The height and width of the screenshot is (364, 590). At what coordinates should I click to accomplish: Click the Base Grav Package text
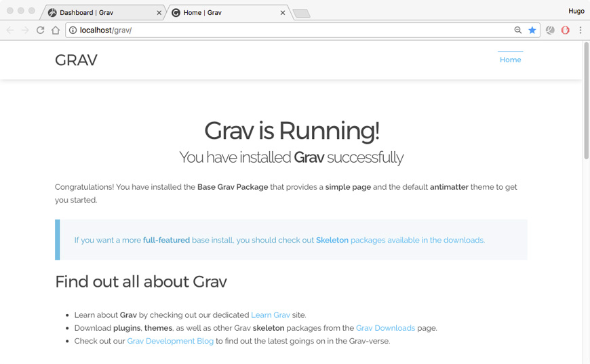233,187
